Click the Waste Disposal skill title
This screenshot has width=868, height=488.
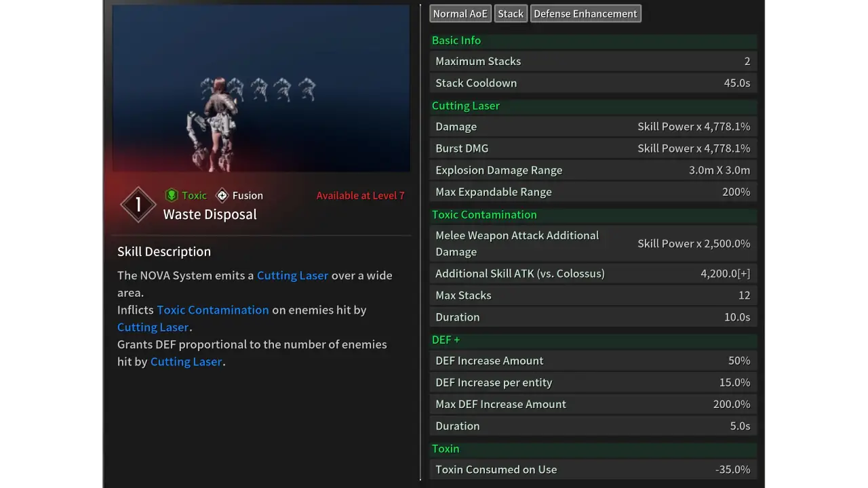coord(210,214)
